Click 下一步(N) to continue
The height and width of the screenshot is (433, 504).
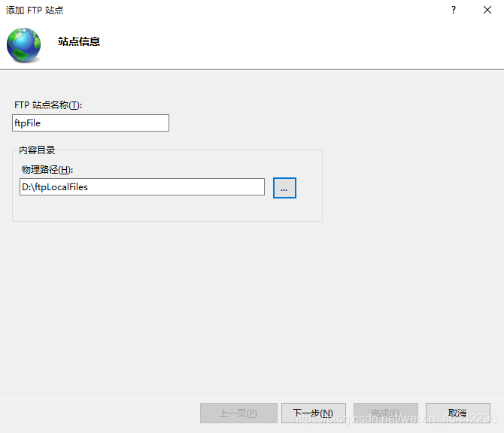(313, 413)
